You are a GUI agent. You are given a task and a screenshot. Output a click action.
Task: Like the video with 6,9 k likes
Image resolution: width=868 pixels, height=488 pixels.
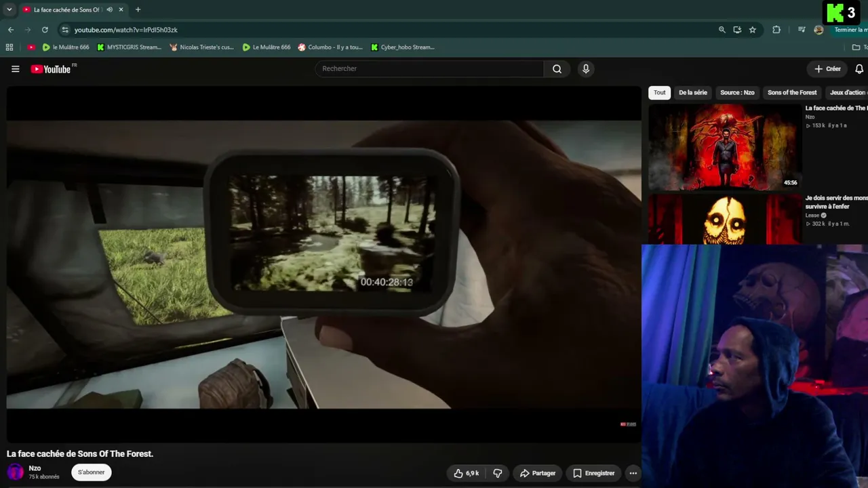tap(466, 473)
